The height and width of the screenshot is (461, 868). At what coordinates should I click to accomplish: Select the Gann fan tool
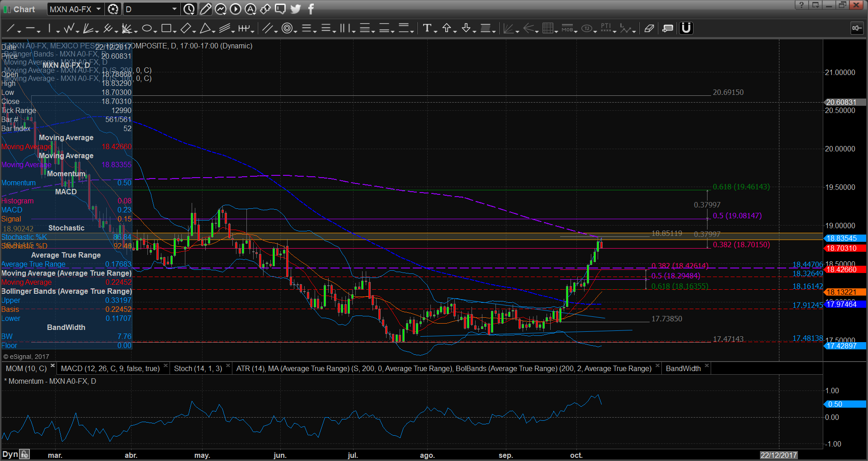pyautogui.click(x=127, y=28)
